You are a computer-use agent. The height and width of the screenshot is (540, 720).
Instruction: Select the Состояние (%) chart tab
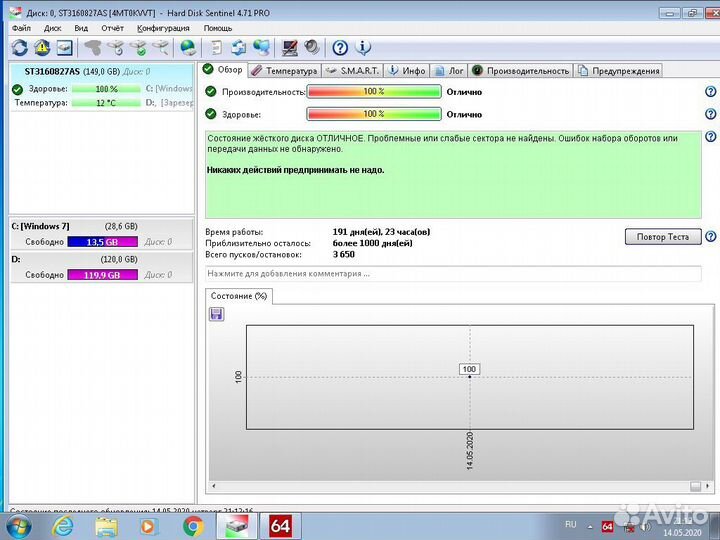239,296
